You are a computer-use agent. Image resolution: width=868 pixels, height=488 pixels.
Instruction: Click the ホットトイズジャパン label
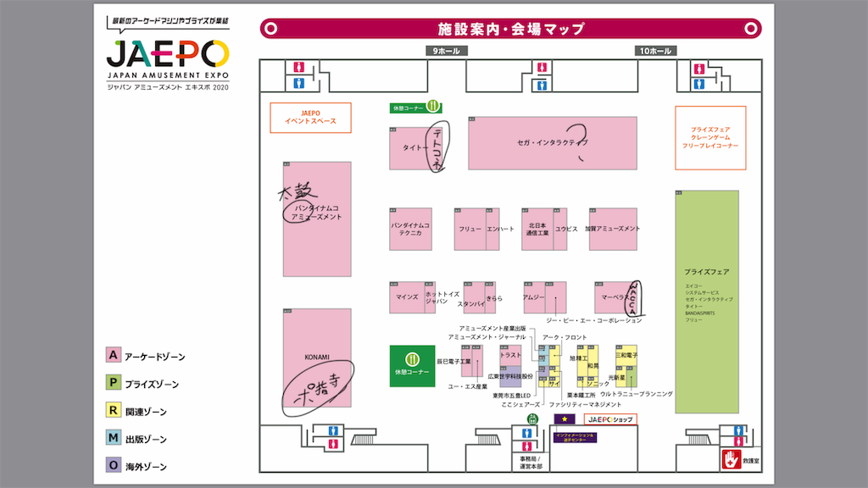(442, 297)
